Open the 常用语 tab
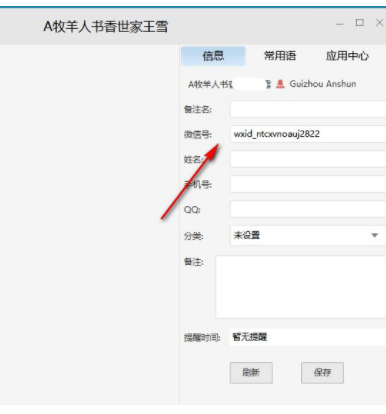386x414 pixels. pos(280,56)
